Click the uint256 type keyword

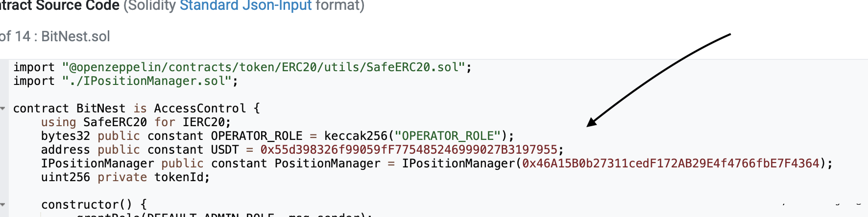tap(66, 177)
